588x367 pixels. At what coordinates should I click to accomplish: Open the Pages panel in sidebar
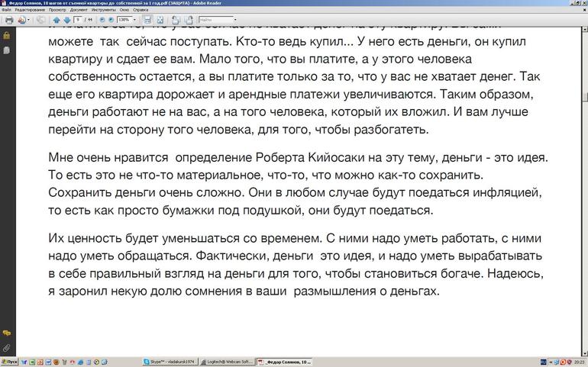pyautogui.click(x=7, y=50)
